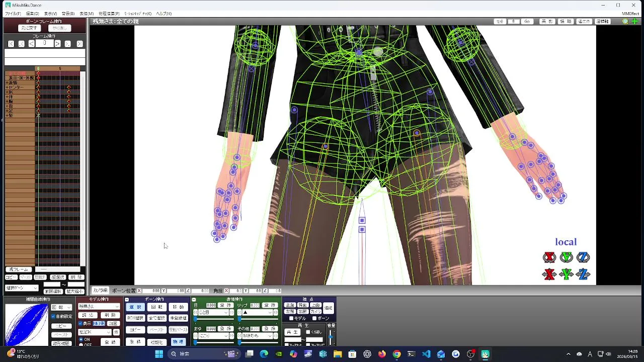Open 表示(V) menu
Viewport: 644px width, 362px height.
pos(50,14)
